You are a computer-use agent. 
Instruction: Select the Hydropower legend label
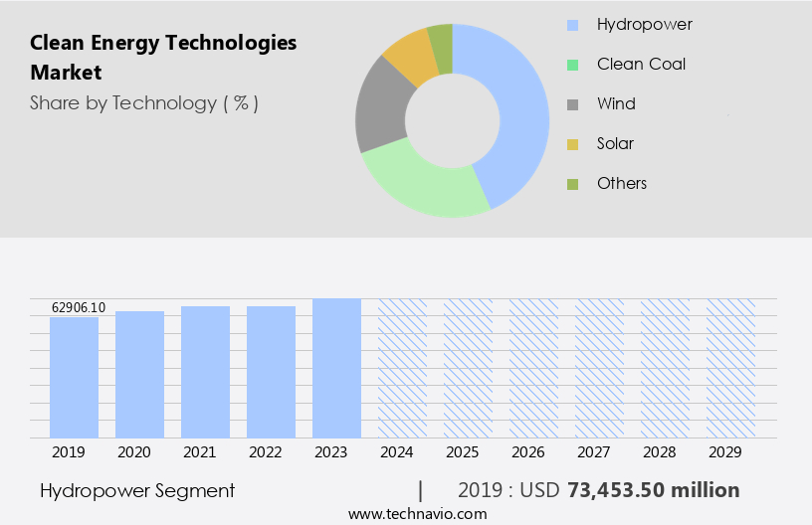[x=644, y=25]
